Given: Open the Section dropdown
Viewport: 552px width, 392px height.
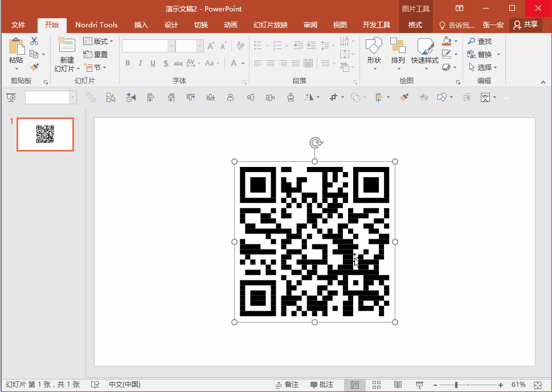Looking at the screenshot, I should [95, 67].
